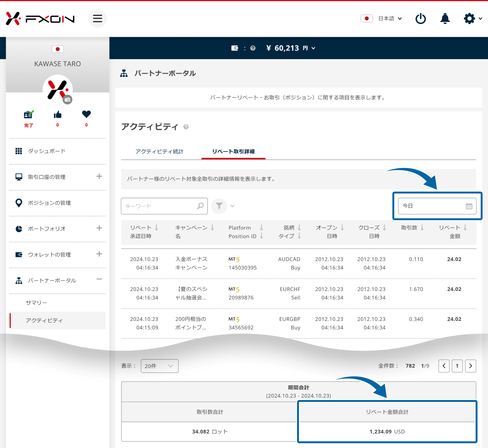Image resolution: width=488 pixels, height=448 pixels.
Task: Sort by タイプ column arrow
Action: (x=299, y=236)
